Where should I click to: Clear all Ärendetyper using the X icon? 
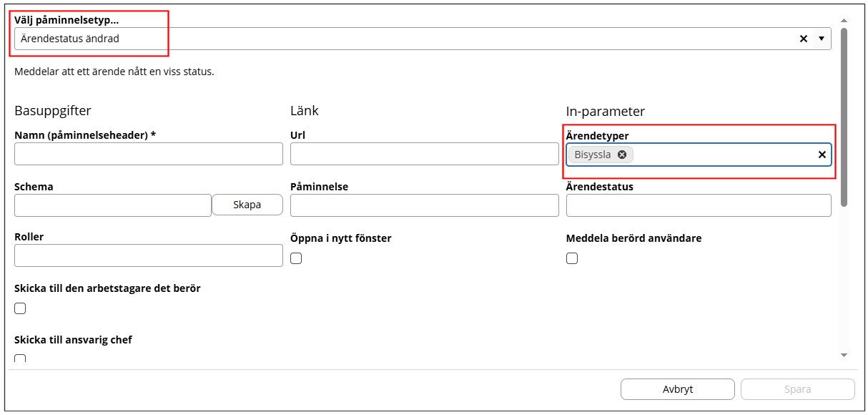point(822,155)
